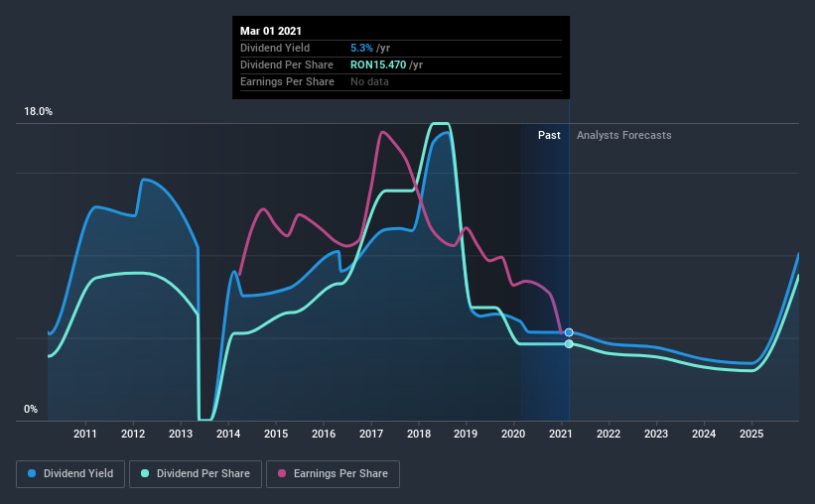Click the teal Dividend Per Share data point marker
The height and width of the screenshot is (504, 815).
pyautogui.click(x=569, y=344)
